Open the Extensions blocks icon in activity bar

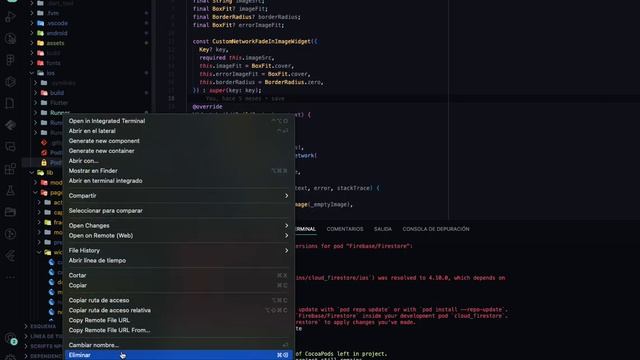click(11, 168)
